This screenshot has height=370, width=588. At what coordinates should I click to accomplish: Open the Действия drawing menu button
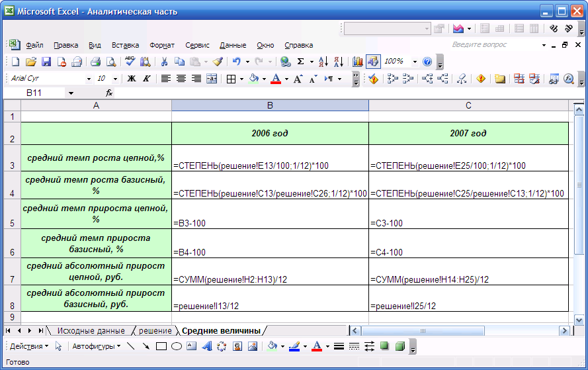(x=28, y=346)
